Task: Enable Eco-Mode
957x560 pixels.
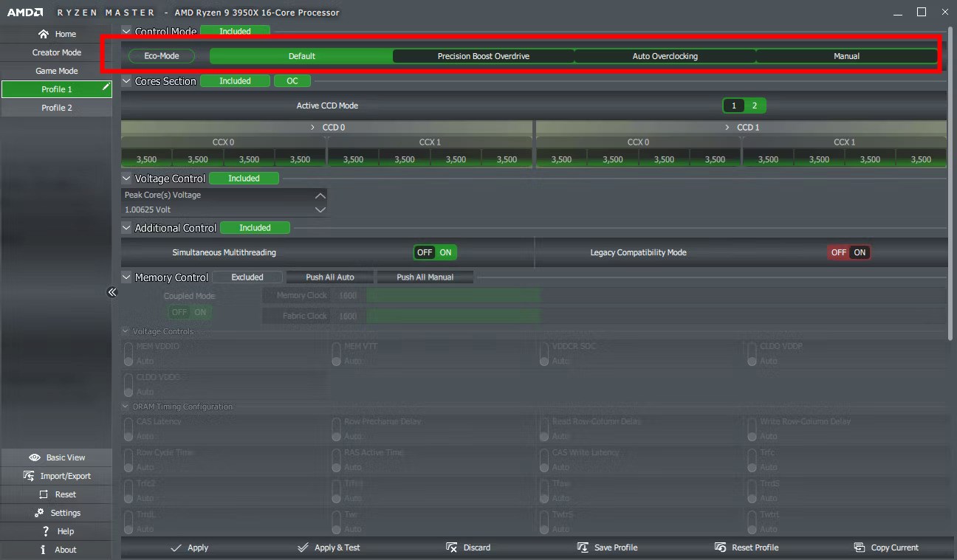Action: point(162,56)
